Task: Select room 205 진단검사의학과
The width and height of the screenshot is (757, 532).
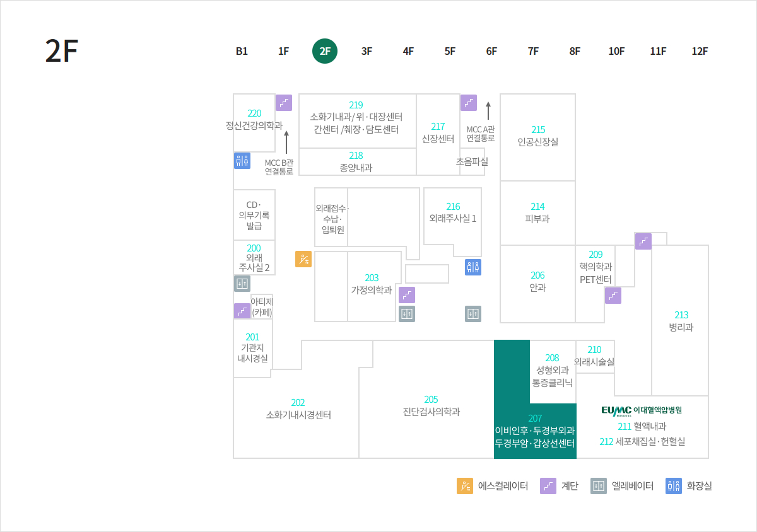Action: point(431,406)
